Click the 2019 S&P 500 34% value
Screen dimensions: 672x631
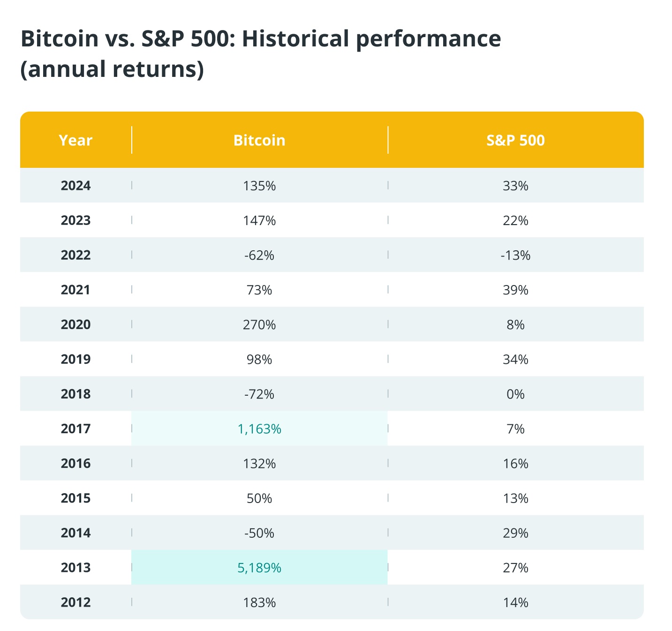pos(515,360)
